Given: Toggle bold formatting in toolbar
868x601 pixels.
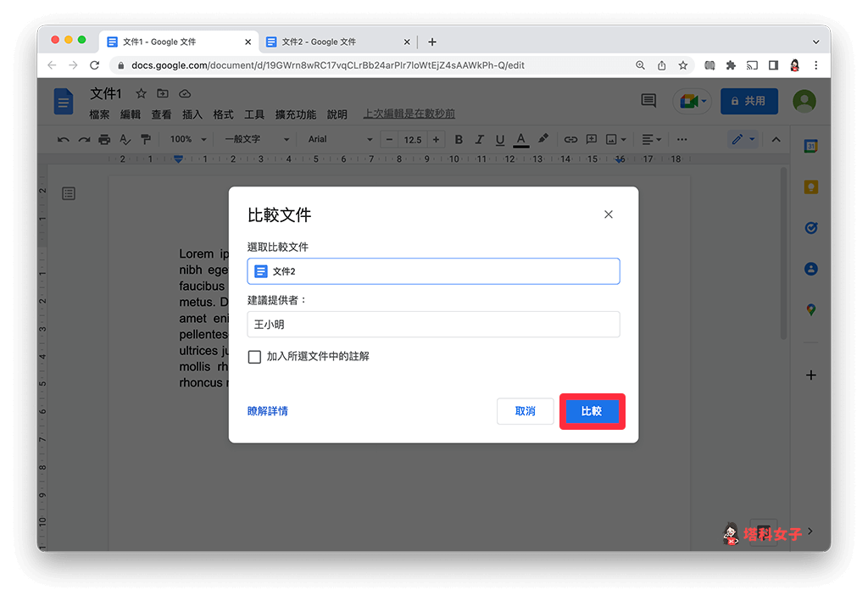Looking at the screenshot, I should pyautogui.click(x=459, y=140).
